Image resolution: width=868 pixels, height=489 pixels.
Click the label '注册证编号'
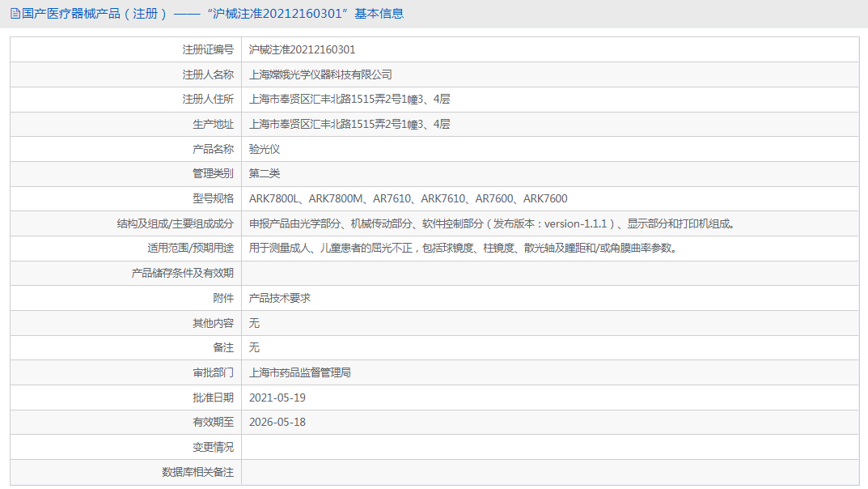[208, 50]
